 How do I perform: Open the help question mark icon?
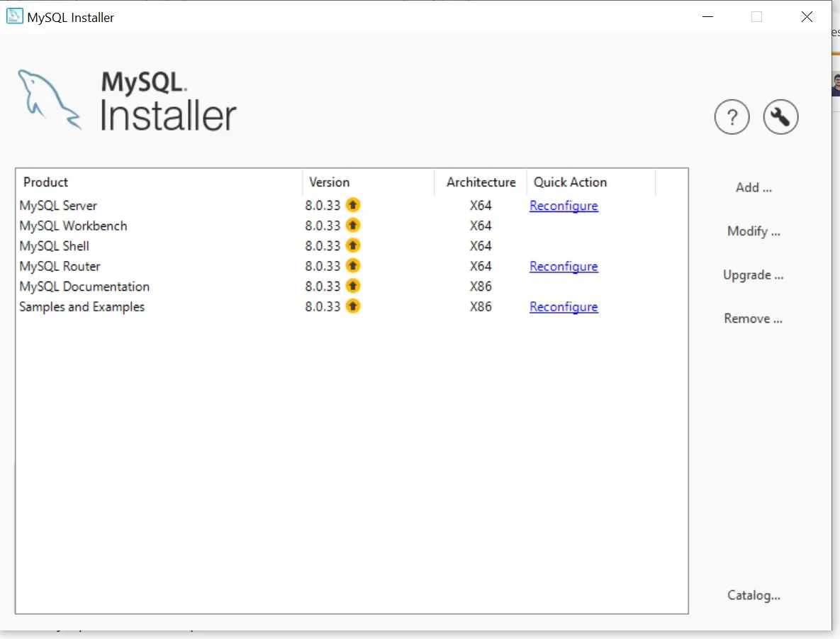pos(732,117)
